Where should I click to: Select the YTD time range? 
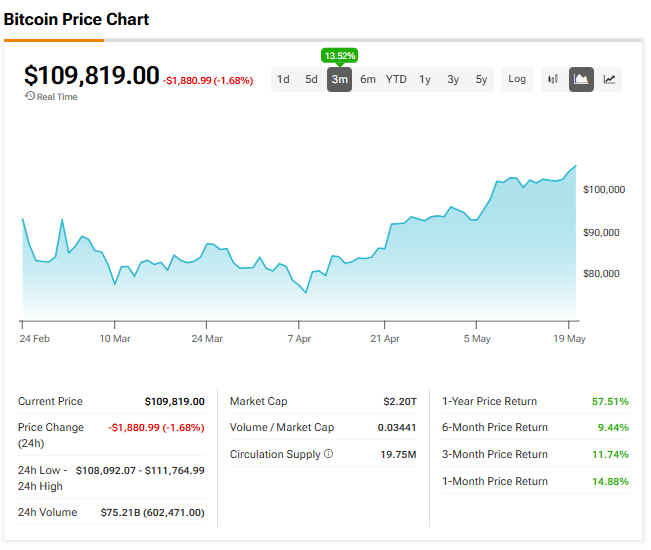[396, 79]
